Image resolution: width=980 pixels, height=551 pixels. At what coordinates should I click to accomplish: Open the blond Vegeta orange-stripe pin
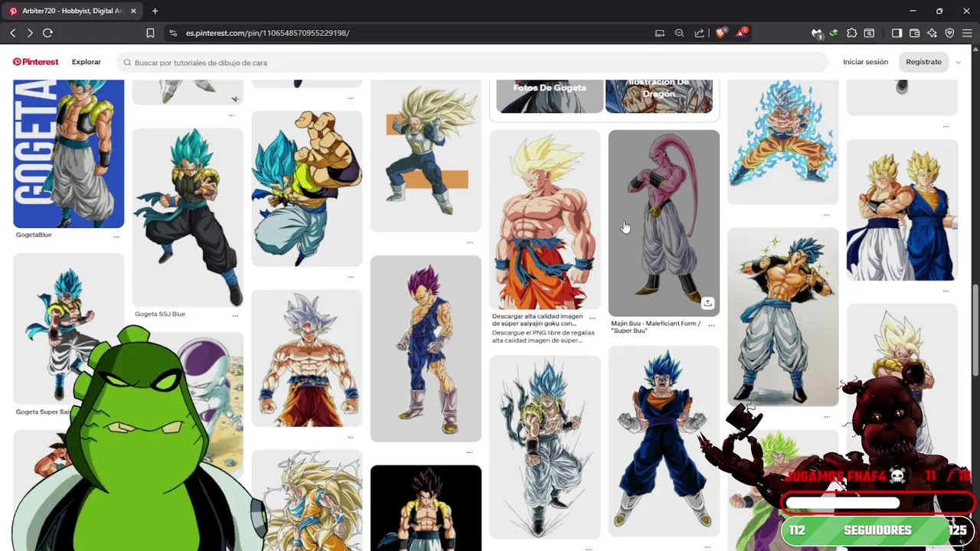tap(426, 155)
